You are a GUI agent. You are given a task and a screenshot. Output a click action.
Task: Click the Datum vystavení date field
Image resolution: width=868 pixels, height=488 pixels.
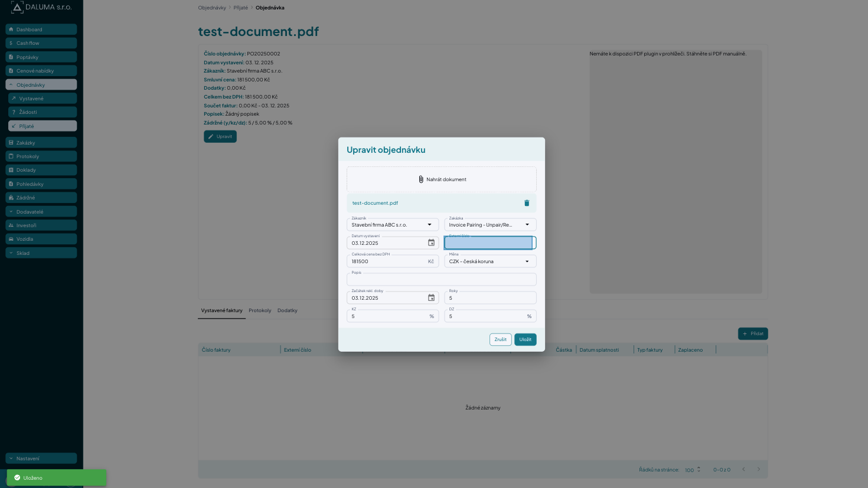point(393,243)
